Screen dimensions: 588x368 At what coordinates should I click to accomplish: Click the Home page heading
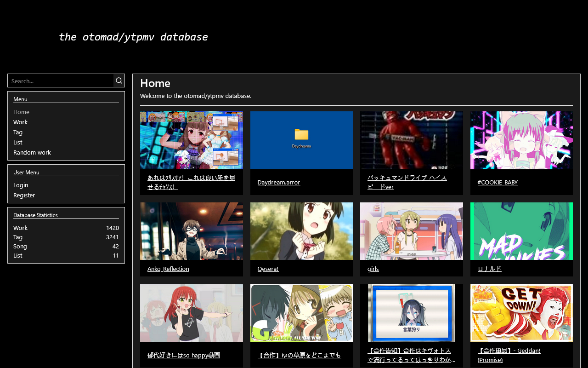[x=155, y=83]
